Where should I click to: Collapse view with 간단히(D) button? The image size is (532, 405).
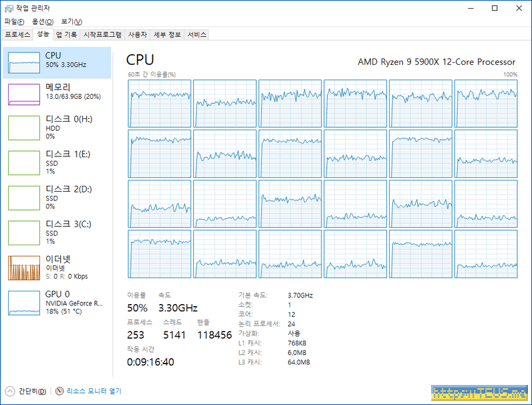point(27,391)
